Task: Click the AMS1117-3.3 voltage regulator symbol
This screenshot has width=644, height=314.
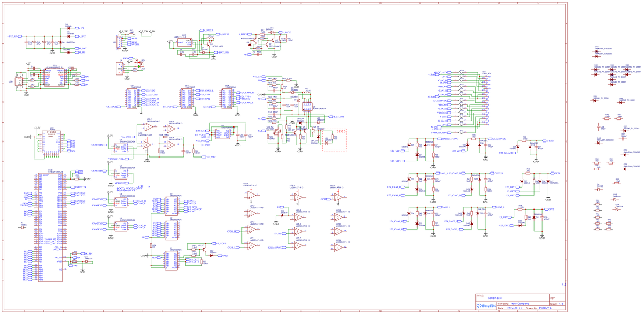Action: (x=184, y=42)
